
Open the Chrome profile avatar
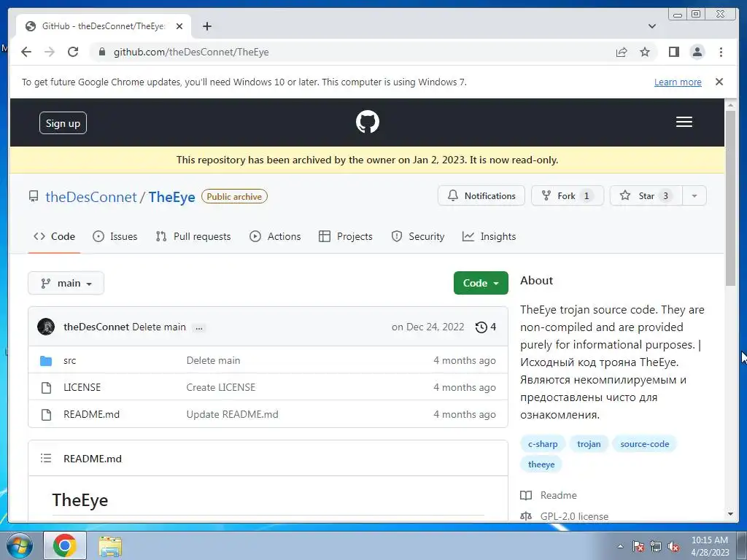697,52
